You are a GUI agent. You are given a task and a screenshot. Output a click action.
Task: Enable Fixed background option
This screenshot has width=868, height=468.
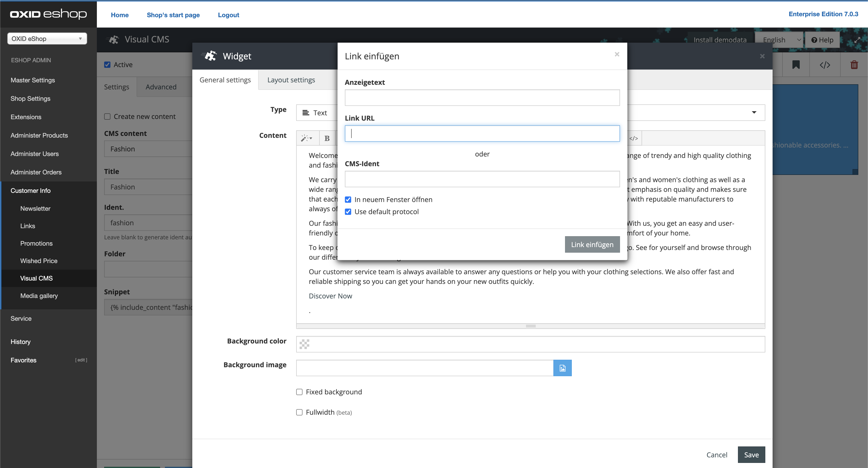[x=299, y=392]
